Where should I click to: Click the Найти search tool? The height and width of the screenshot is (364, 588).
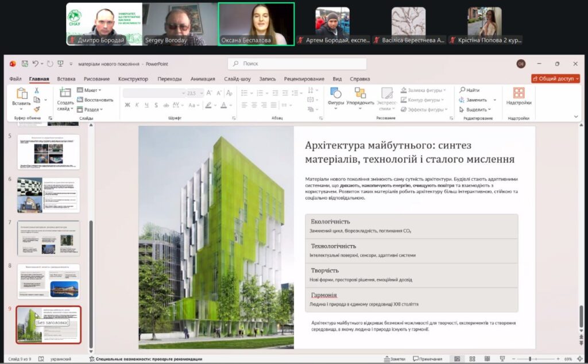pyautogui.click(x=469, y=90)
